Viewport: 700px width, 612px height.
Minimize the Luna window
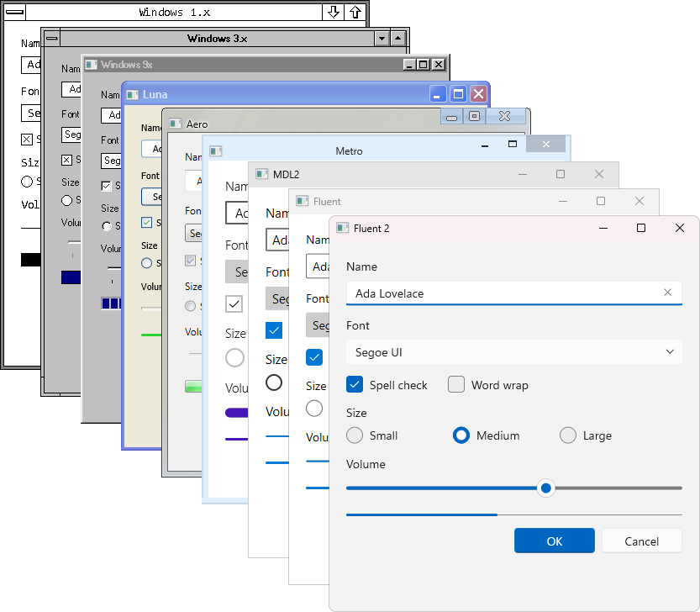tap(437, 94)
